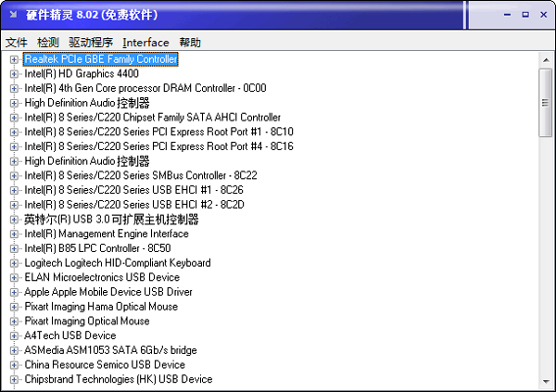This screenshot has height=392, width=556.
Task: Select Apple Mobile Device USB Driver row
Action: coord(108,292)
